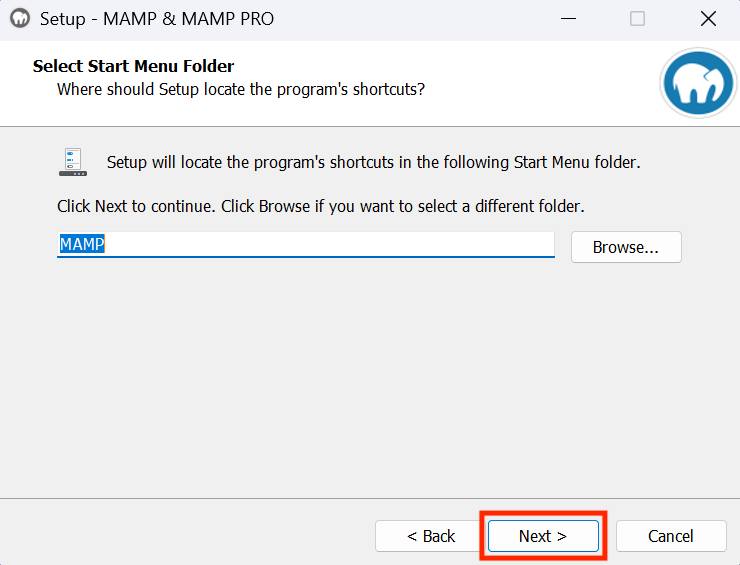Click the large MAMP elephant logo
This screenshot has height=565, width=740.
click(x=698, y=83)
